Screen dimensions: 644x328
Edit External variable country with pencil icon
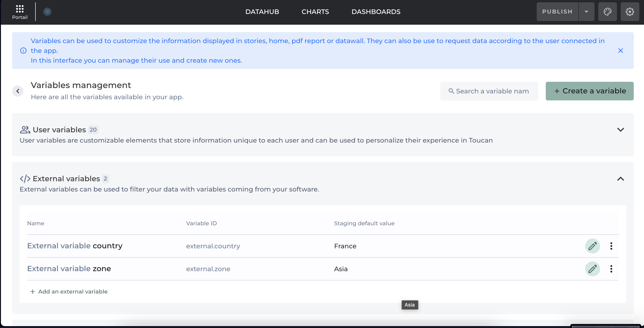(592, 246)
